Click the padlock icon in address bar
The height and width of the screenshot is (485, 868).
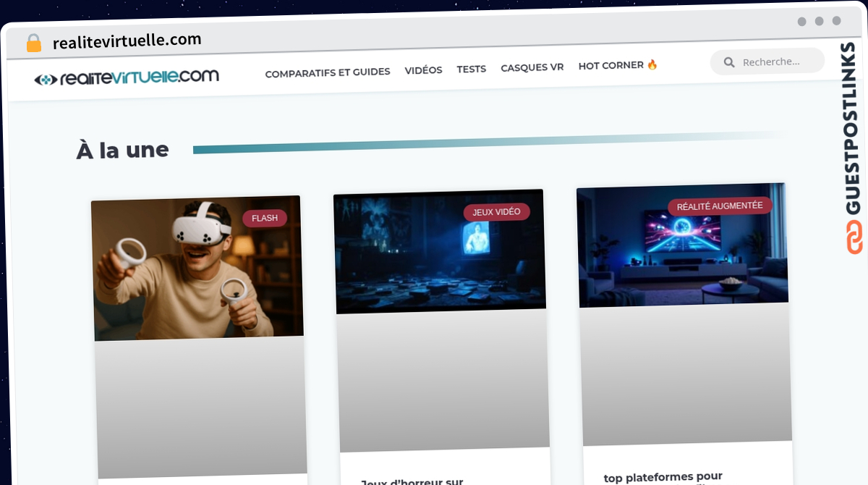pos(34,43)
